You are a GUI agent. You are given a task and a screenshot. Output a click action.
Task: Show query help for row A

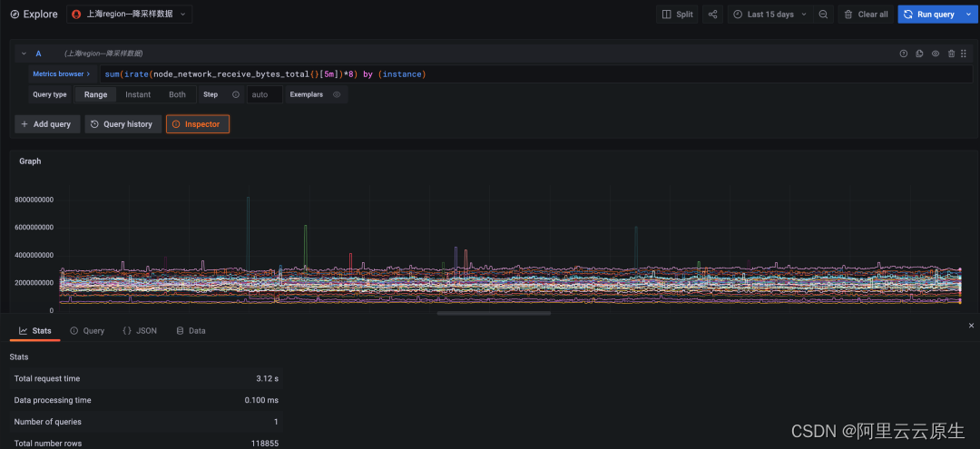tap(903, 54)
